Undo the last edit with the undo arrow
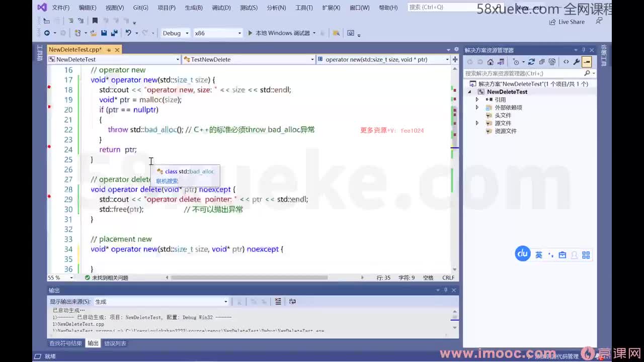 pyautogui.click(x=128, y=33)
